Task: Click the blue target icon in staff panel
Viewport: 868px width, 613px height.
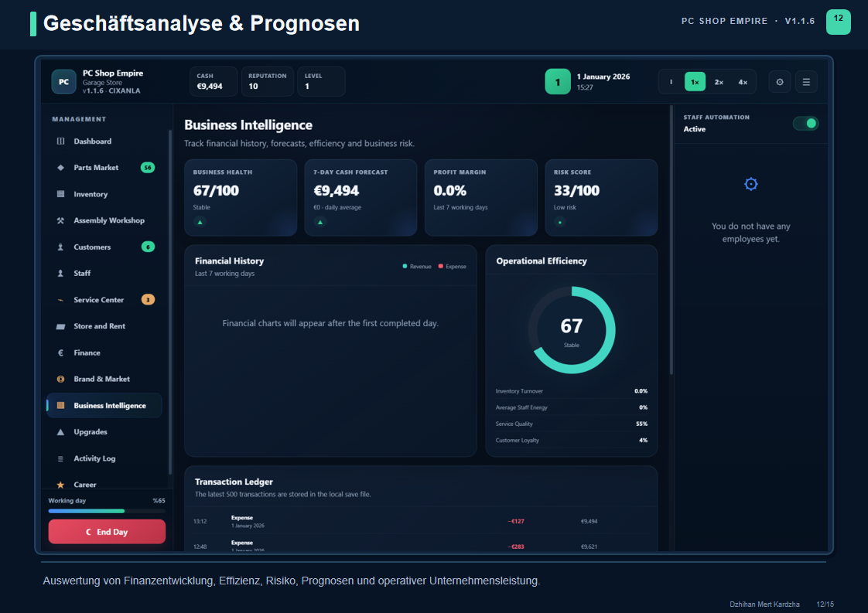Action: (x=750, y=184)
